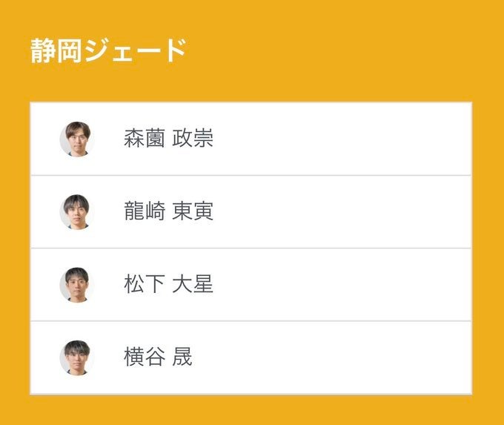Tap the surname 横谷 in the list
The width and height of the screenshot is (504, 425).
pos(144,358)
